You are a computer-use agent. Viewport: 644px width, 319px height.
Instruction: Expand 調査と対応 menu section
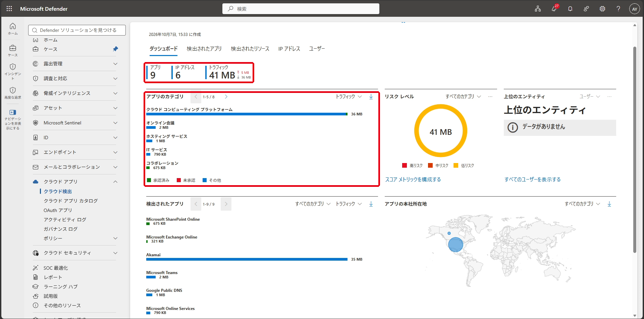(75, 78)
